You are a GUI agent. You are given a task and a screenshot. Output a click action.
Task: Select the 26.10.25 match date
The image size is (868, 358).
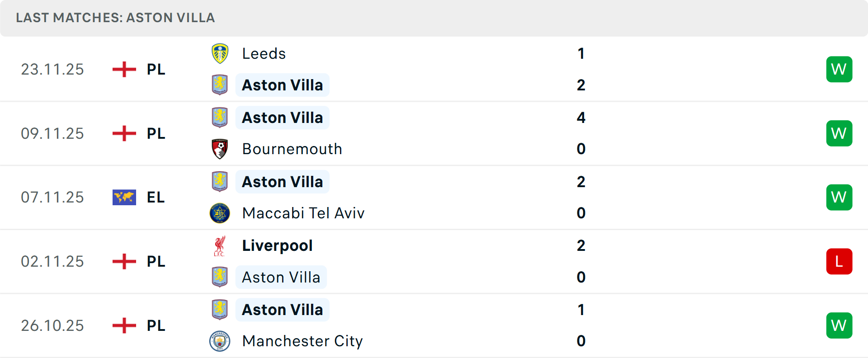52,325
